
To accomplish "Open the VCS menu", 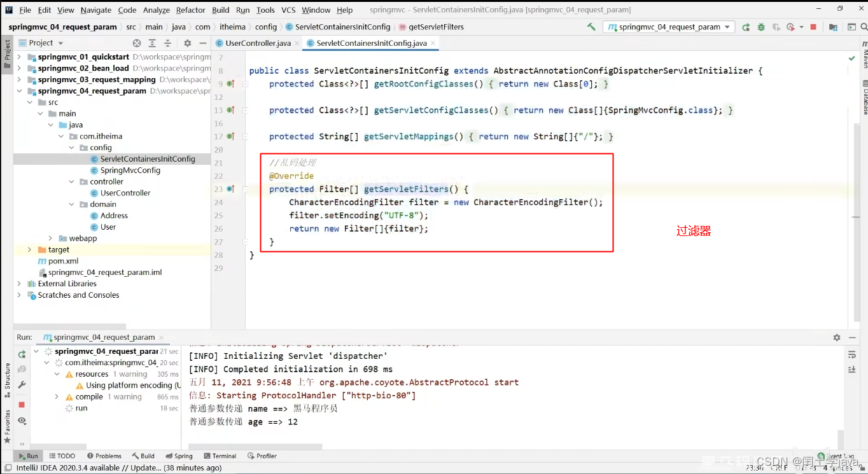I will point(288,10).
